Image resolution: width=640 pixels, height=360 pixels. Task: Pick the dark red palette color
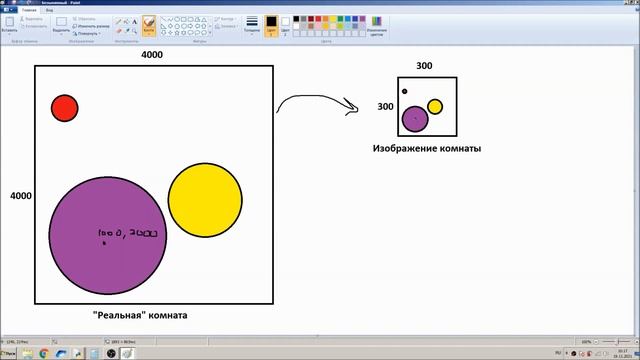[x=311, y=19]
